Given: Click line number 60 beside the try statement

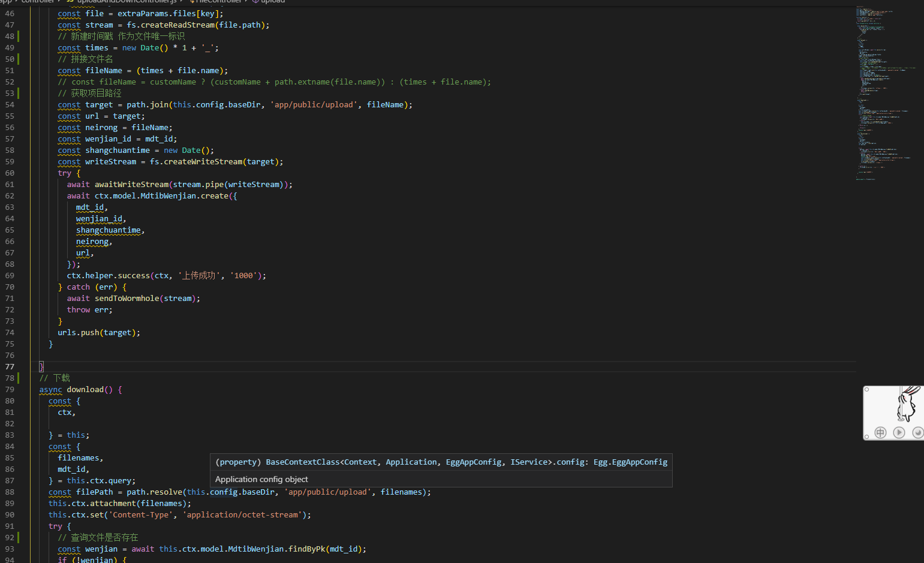Looking at the screenshot, I should click(x=10, y=173).
